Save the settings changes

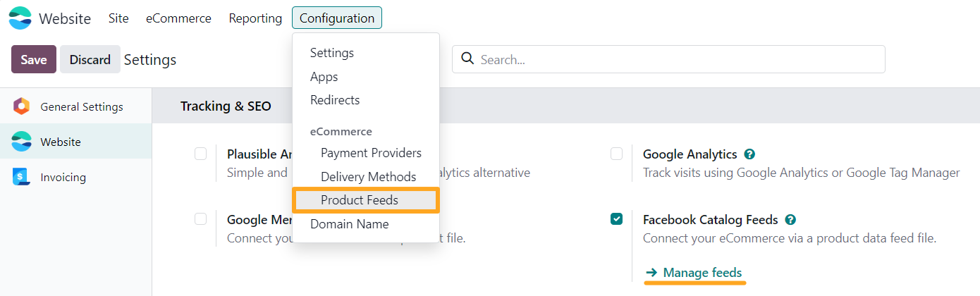click(34, 60)
